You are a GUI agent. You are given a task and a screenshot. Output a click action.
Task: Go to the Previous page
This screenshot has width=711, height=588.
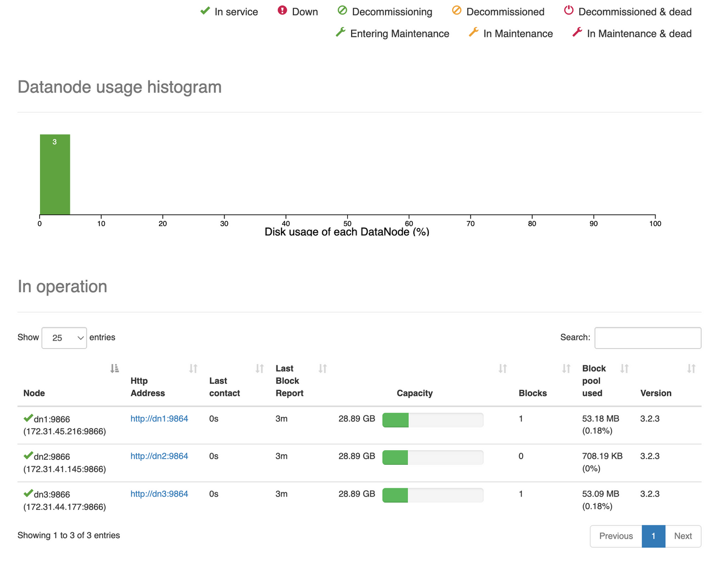pos(616,536)
